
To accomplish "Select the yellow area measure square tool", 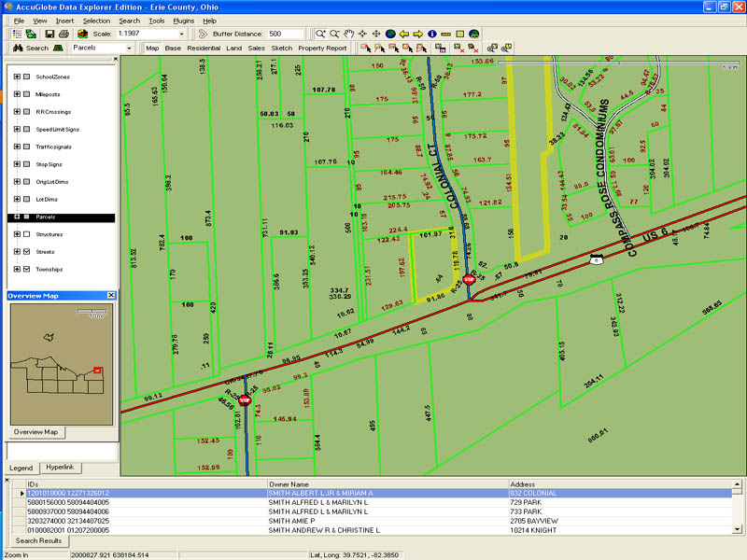I will pyautogui.click(x=459, y=34).
